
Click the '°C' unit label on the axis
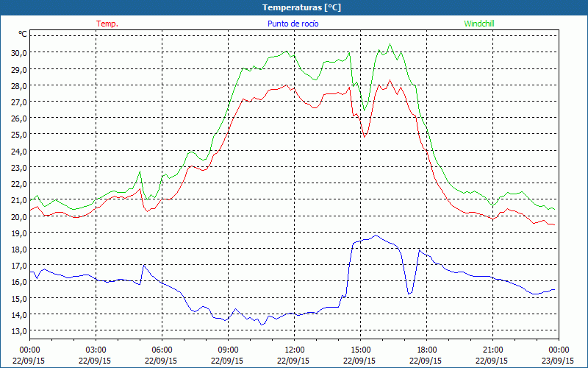coord(23,34)
